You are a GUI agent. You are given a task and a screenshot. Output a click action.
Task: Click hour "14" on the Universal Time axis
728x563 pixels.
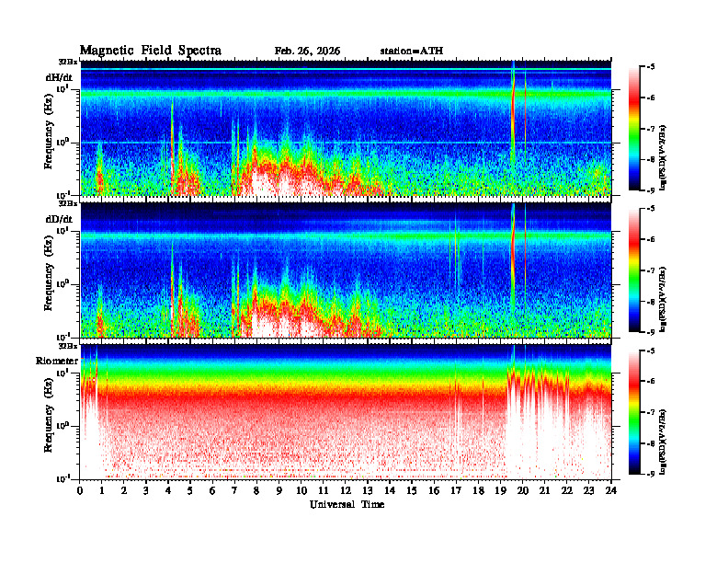(390, 491)
